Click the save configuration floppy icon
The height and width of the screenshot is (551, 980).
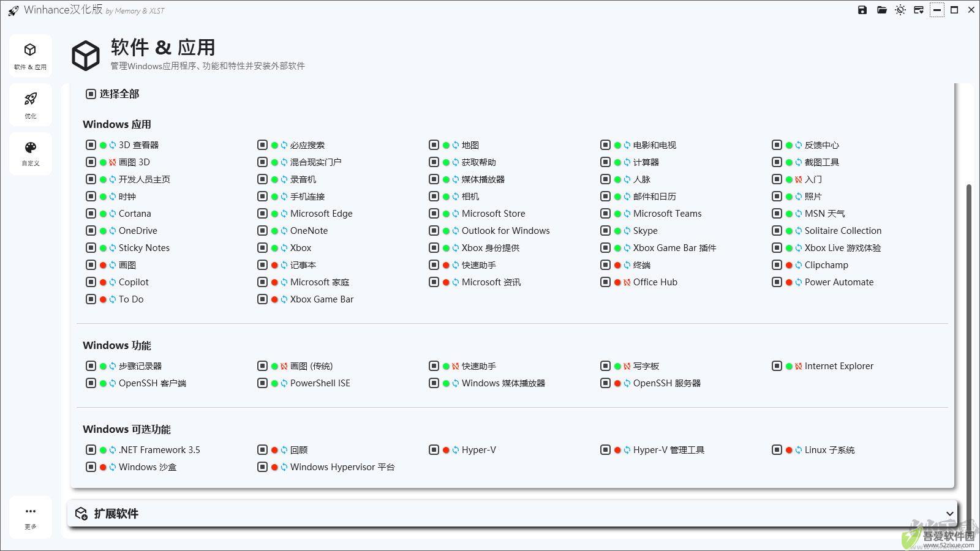point(862,10)
